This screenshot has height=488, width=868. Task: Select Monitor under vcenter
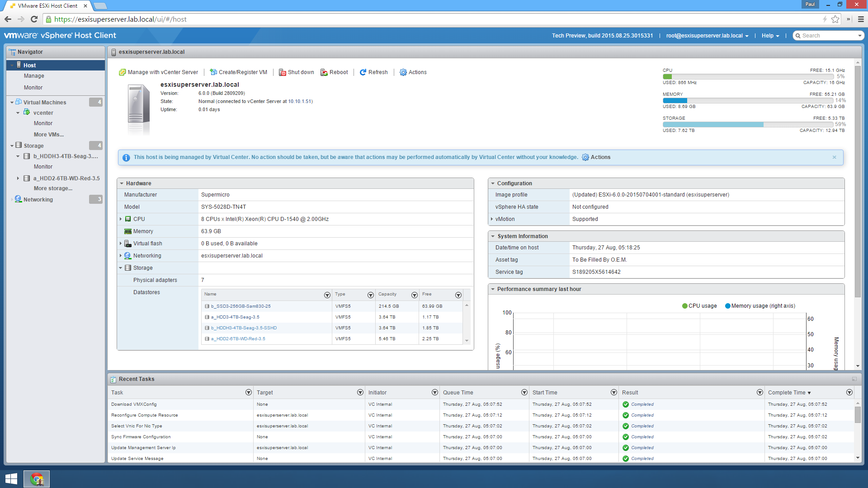click(x=43, y=123)
